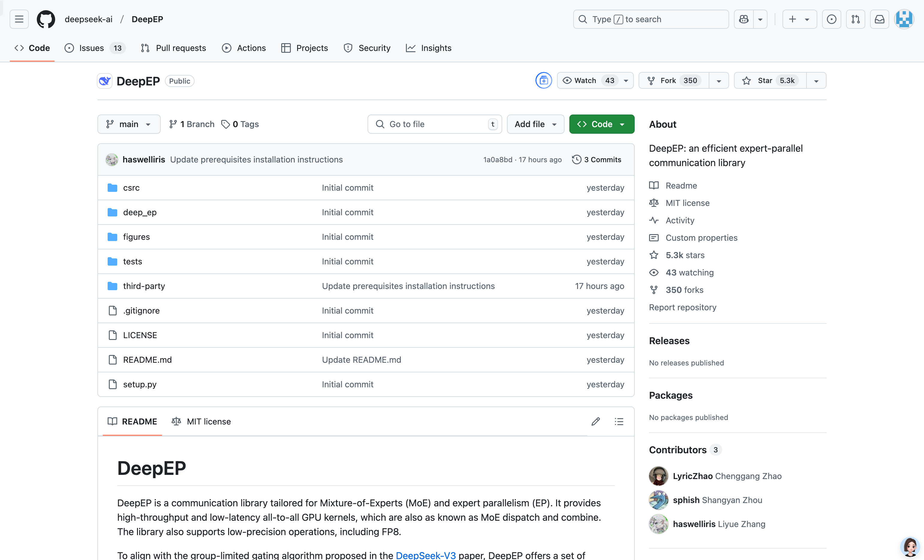Open the tests folder
This screenshot has height=560, width=924.
[x=133, y=261]
